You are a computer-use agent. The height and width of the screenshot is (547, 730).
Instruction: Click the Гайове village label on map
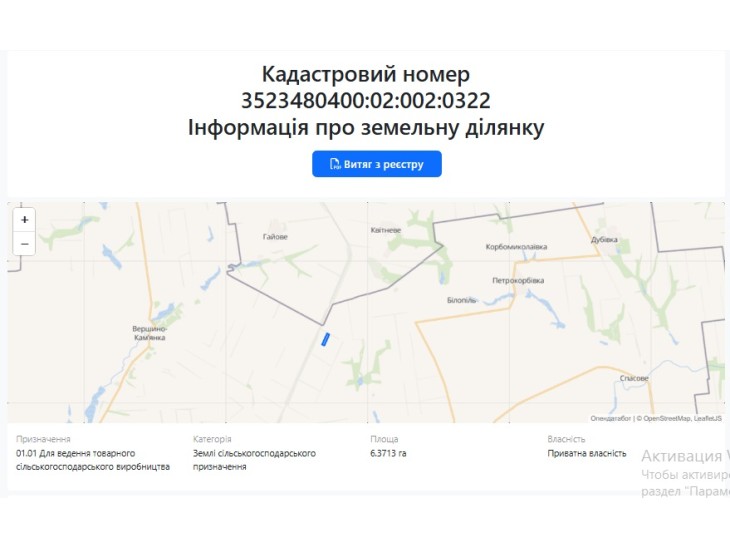coord(275,236)
